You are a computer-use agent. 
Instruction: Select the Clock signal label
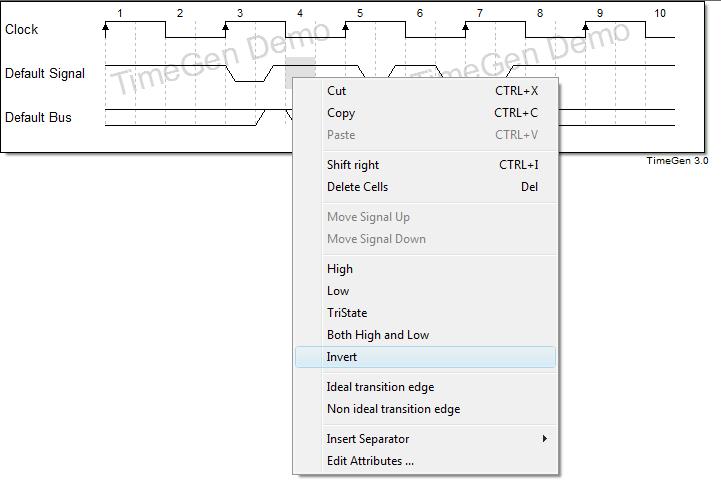22,30
